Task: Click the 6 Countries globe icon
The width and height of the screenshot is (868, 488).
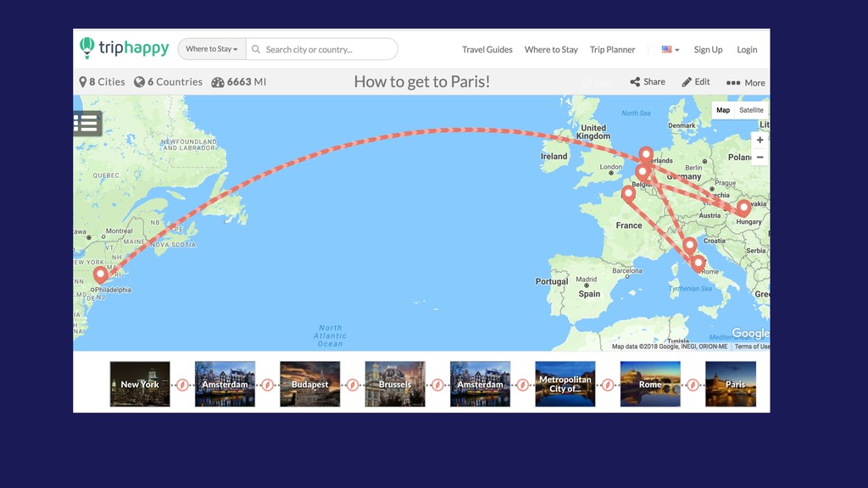Action: [x=140, y=82]
